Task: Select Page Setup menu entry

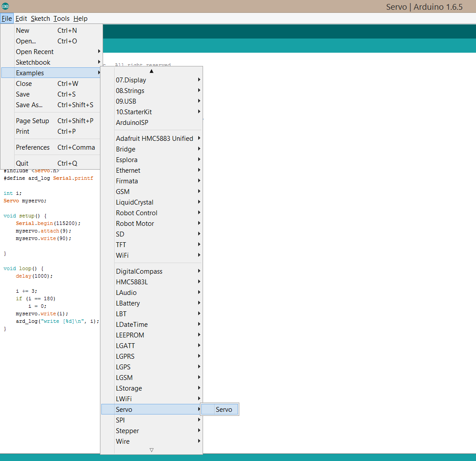Action: (x=51, y=121)
